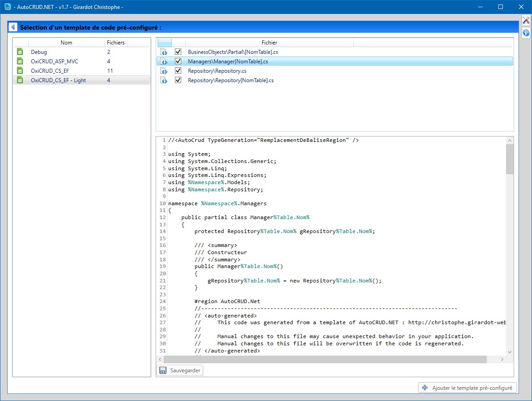The height and width of the screenshot is (401, 532).
Task: Click code icon for Repository\Repository[NomTable].cs
Action: coord(164,80)
